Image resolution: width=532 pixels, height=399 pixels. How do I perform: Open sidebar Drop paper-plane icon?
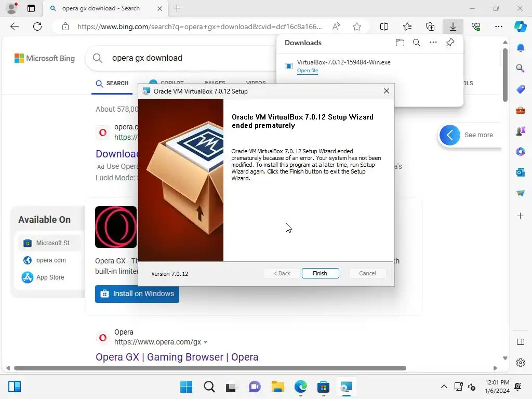tap(521, 193)
